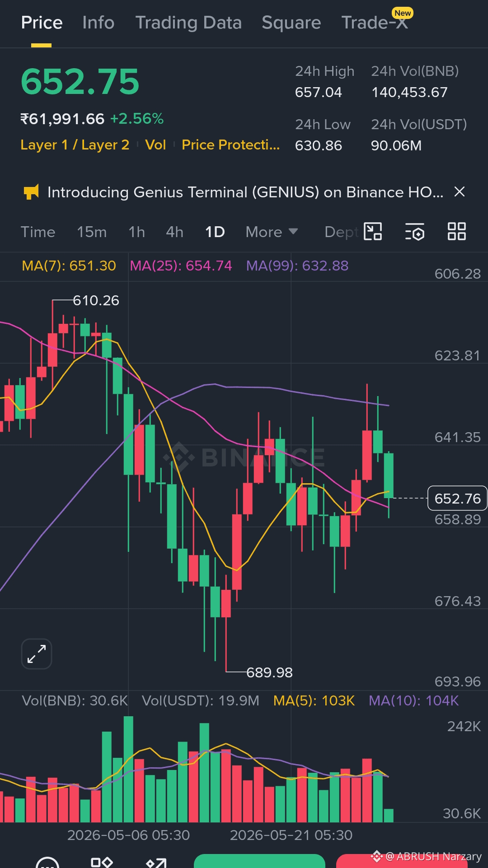Tap the Vol tag link
This screenshot has width=488, height=868.
pos(155,145)
